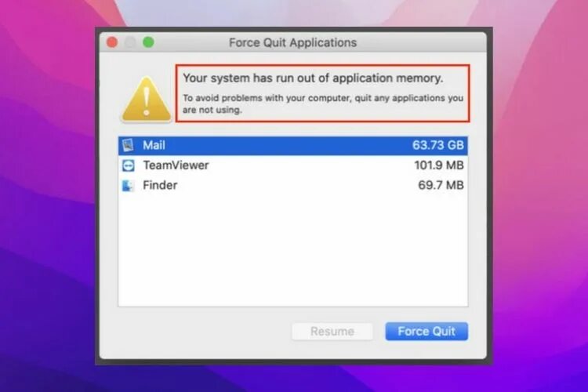588x392 pixels.
Task: Click TeamViewer's 101.9 MB memory value
Action: pyautogui.click(x=439, y=165)
